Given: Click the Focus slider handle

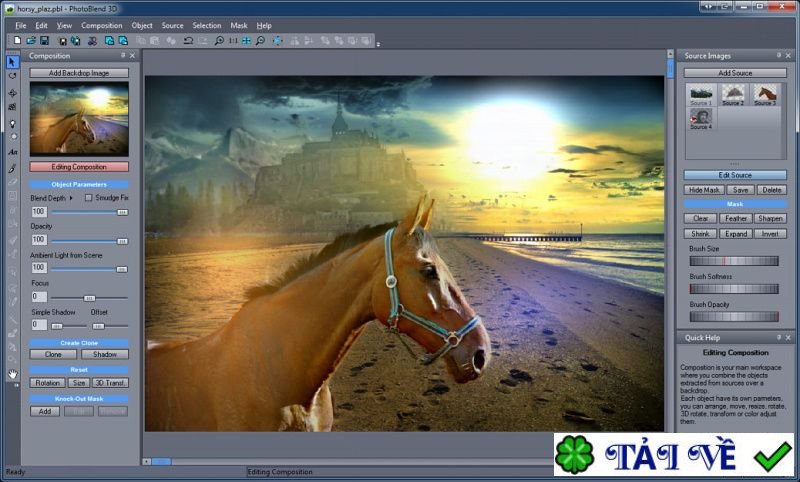Looking at the screenshot, I should pos(89,298).
